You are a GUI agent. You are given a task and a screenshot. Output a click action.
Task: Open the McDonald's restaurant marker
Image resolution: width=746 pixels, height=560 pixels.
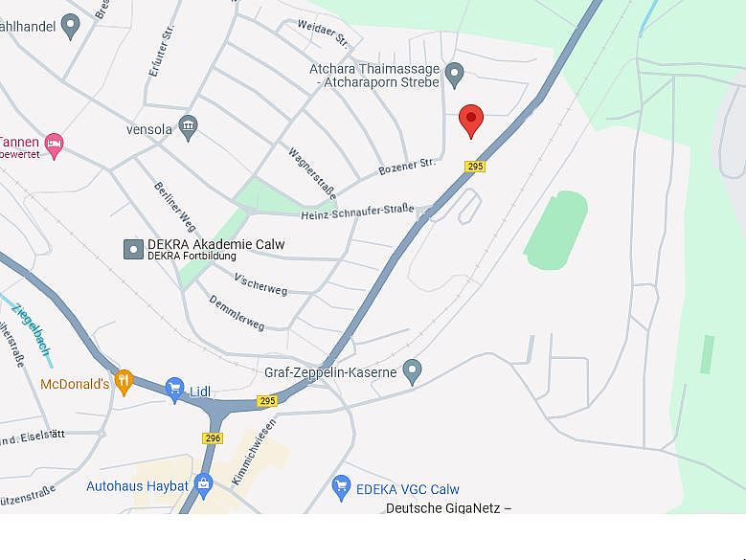click(x=124, y=382)
